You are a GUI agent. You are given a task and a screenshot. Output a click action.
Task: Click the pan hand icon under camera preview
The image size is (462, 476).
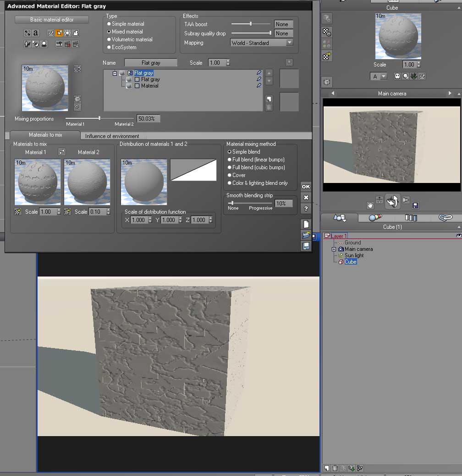pos(369,205)
